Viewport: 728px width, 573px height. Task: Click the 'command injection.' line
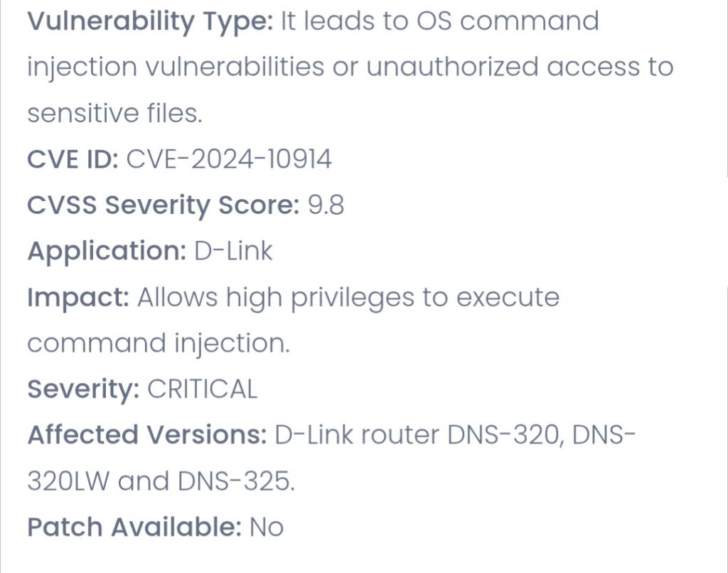[159, 343]
